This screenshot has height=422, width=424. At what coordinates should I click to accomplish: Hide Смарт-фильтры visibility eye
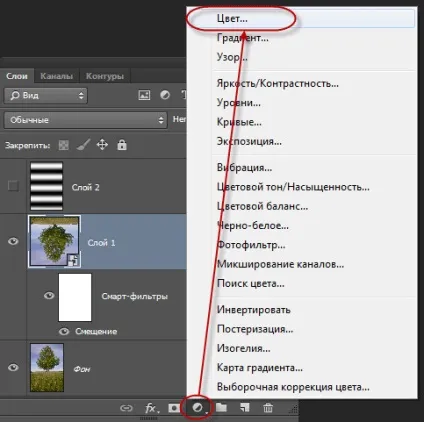coord(49,296)
